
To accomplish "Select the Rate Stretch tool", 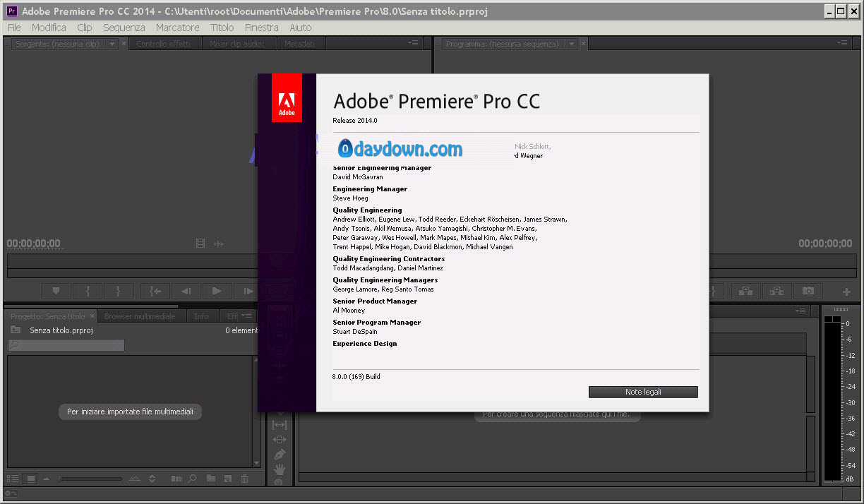I will point(280,424).
